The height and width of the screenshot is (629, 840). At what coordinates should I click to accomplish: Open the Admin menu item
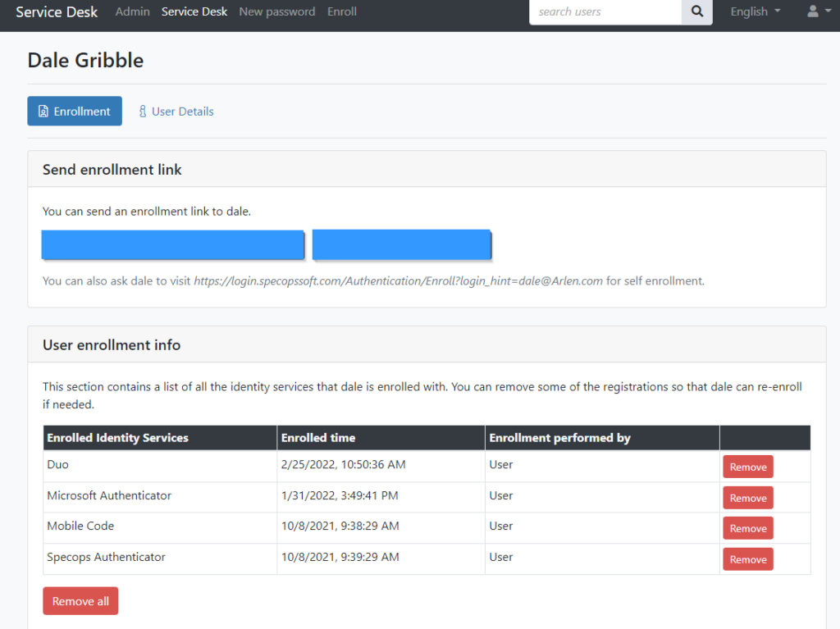(132, 11)
